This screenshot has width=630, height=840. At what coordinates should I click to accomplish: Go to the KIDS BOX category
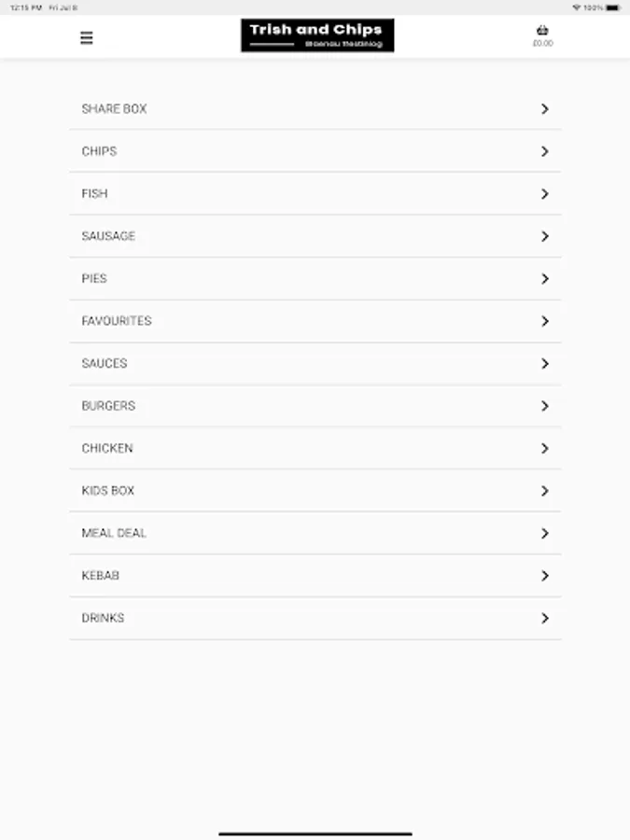pyautogui.click(x=315, y=491)
